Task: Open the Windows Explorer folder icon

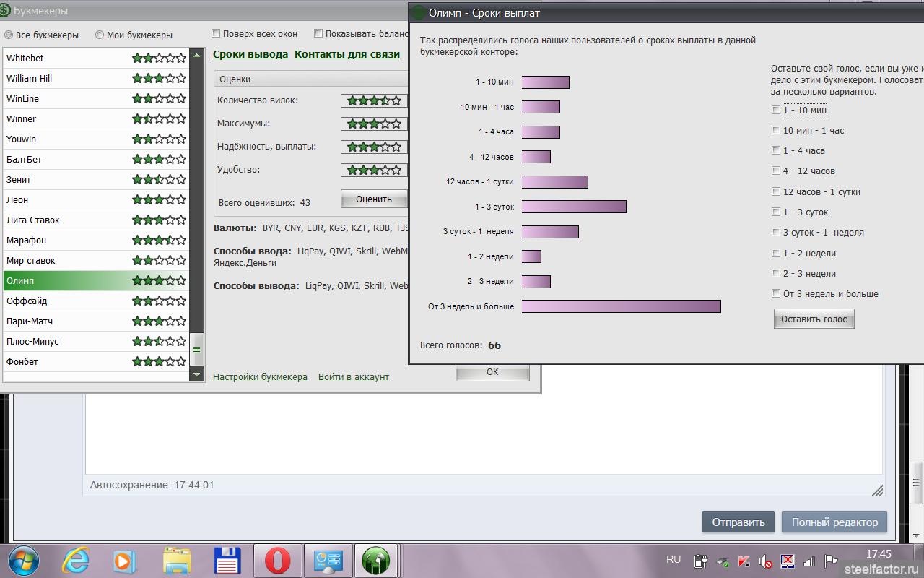Action: click(x=176, y=561)
